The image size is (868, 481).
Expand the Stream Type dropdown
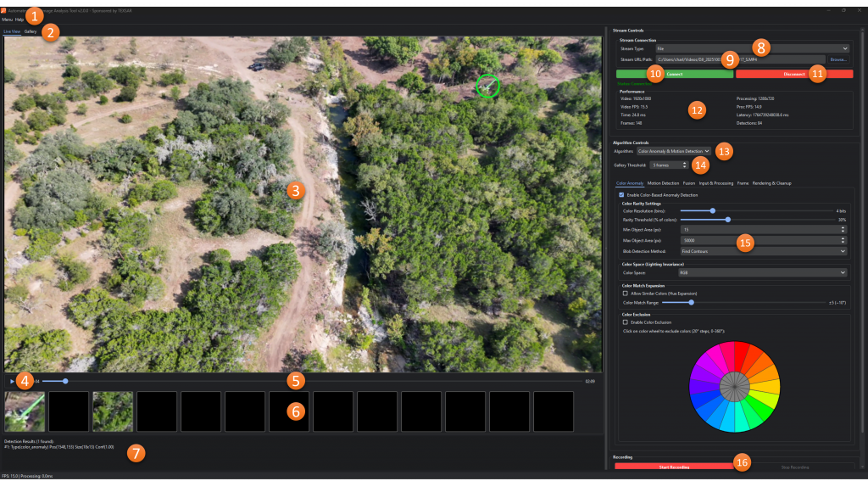(x=751, y=48)
